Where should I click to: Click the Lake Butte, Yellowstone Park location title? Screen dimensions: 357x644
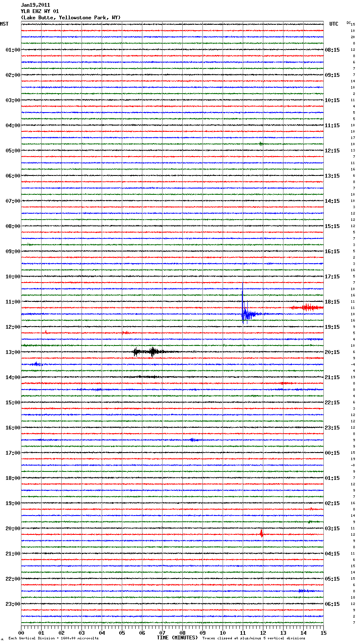click(x=71, y=18)
